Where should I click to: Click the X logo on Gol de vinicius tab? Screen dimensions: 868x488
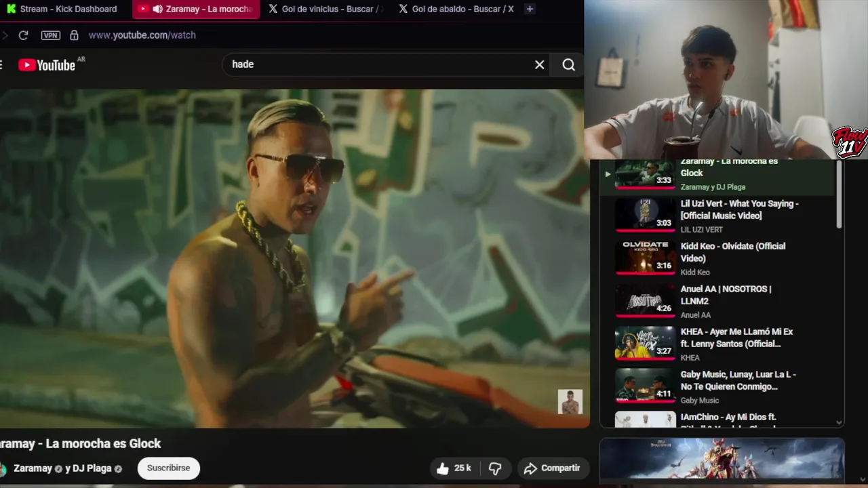point(273,9)
